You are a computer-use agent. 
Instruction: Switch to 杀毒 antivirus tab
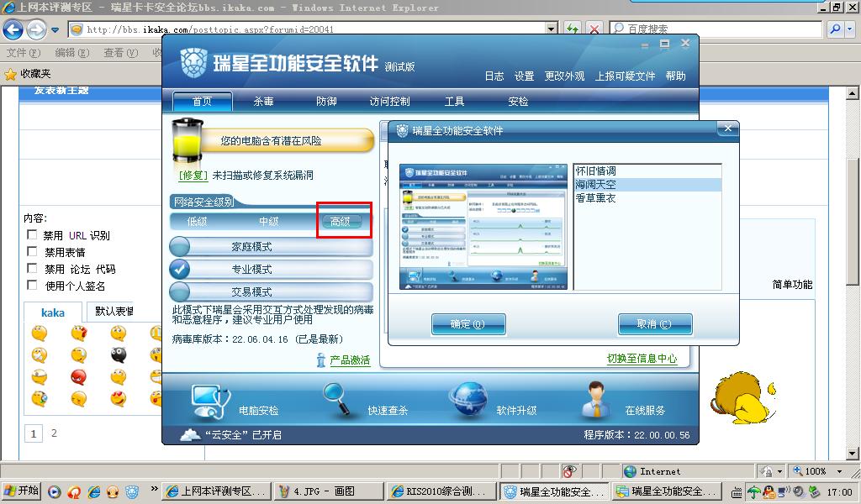point(263,102)
